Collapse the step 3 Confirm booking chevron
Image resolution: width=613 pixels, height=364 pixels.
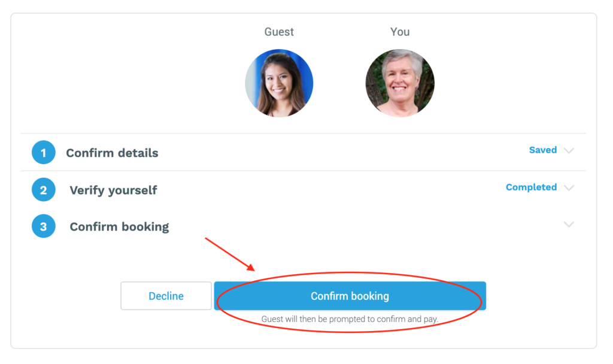[x=569, y=225]
